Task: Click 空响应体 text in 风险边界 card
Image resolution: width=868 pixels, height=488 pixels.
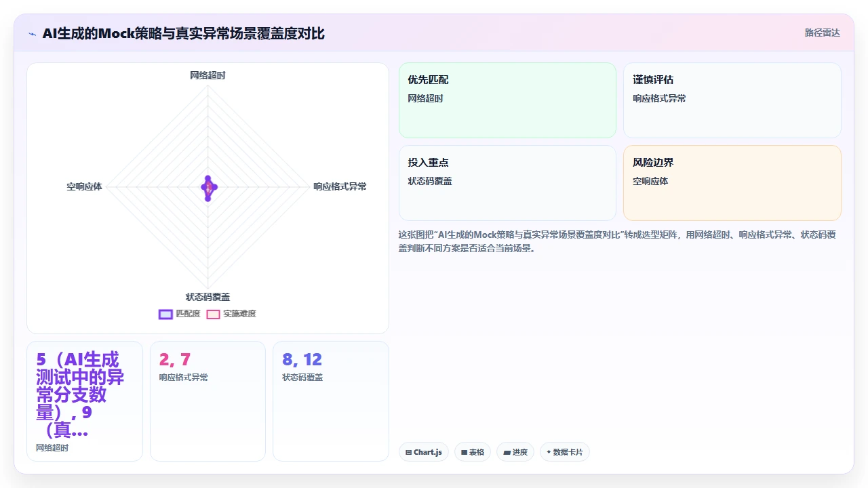Action: tap(650, 181)
